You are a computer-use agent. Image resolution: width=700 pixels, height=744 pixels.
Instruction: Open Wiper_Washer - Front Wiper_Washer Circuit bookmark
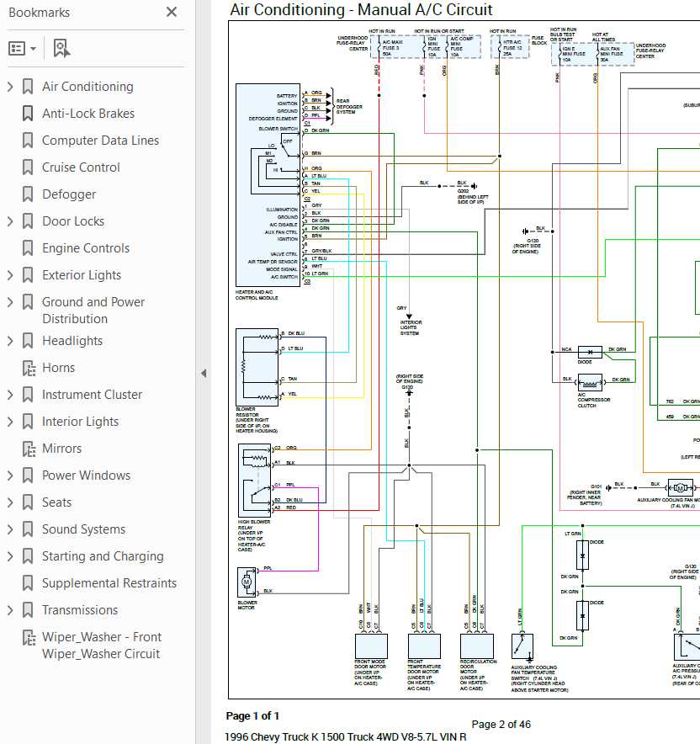point(102,646)
